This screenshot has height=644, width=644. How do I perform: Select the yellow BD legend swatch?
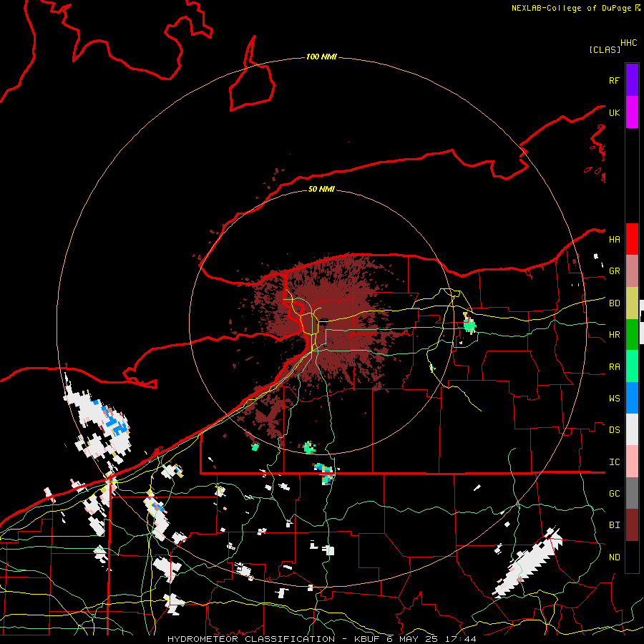click(632, 303)
